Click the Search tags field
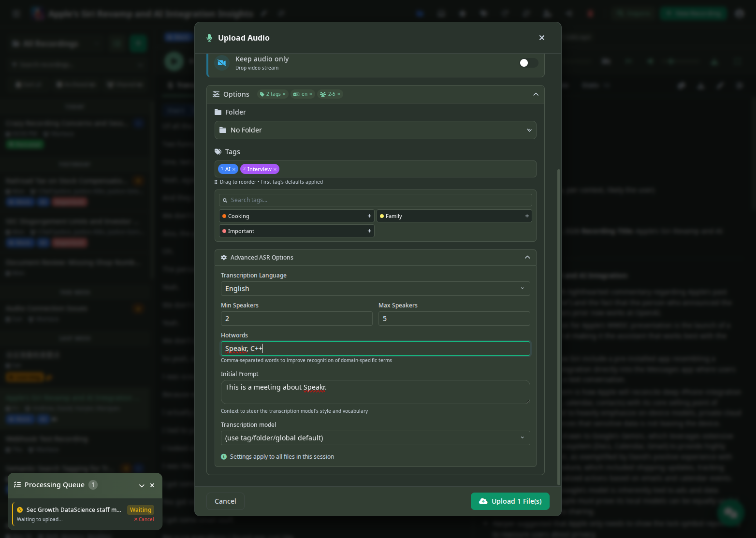The width and height of the screenshot is (756, 538). 376,200
